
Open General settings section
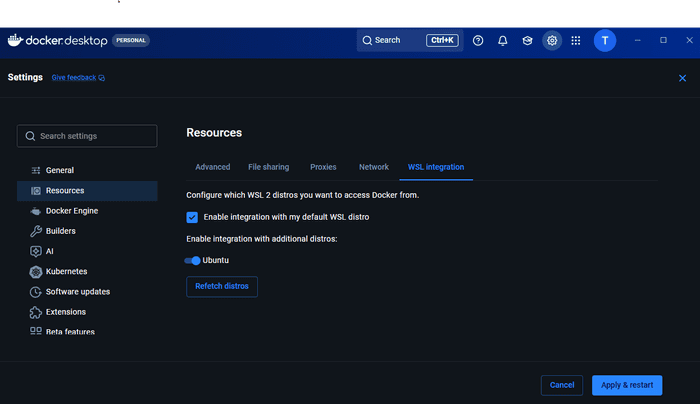tap(87, 170)
